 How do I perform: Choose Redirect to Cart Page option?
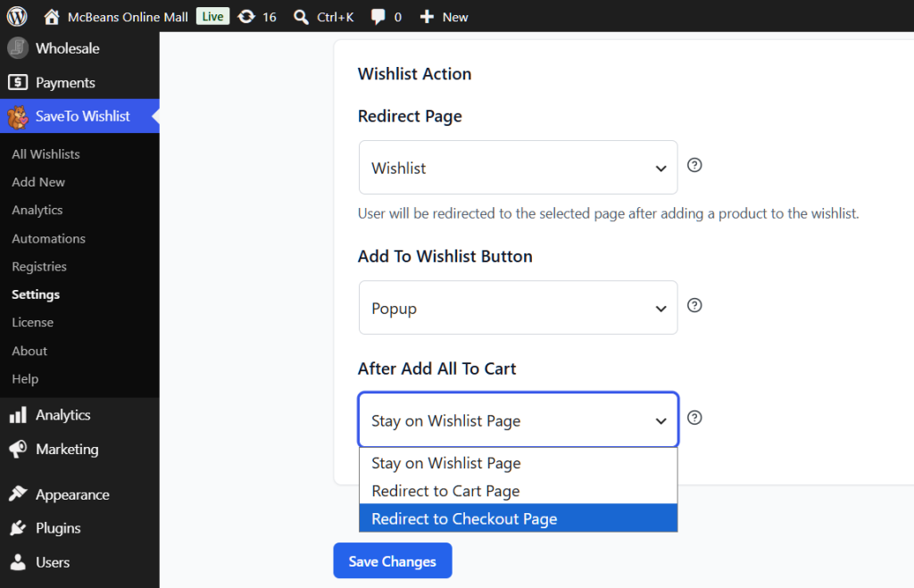click(519, 491)
